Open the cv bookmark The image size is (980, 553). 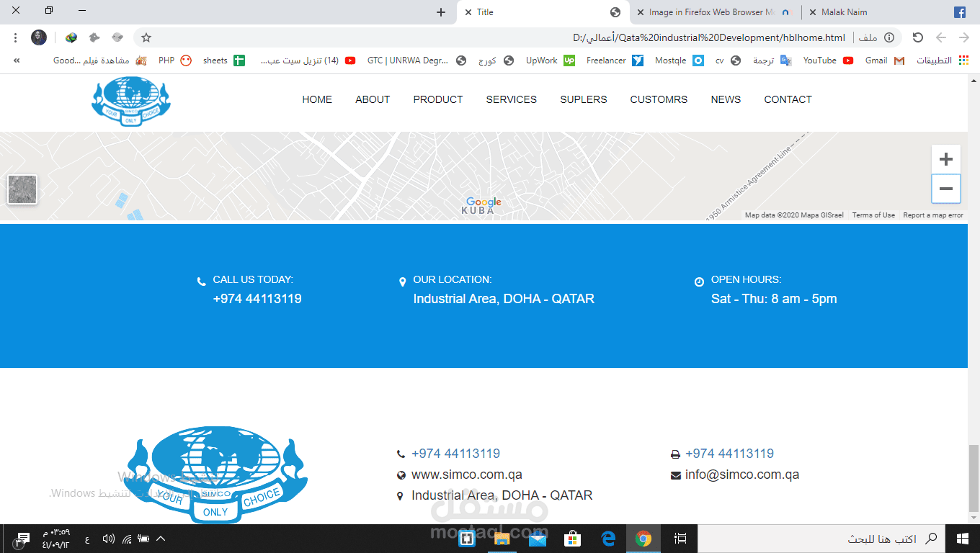point(728,60)
